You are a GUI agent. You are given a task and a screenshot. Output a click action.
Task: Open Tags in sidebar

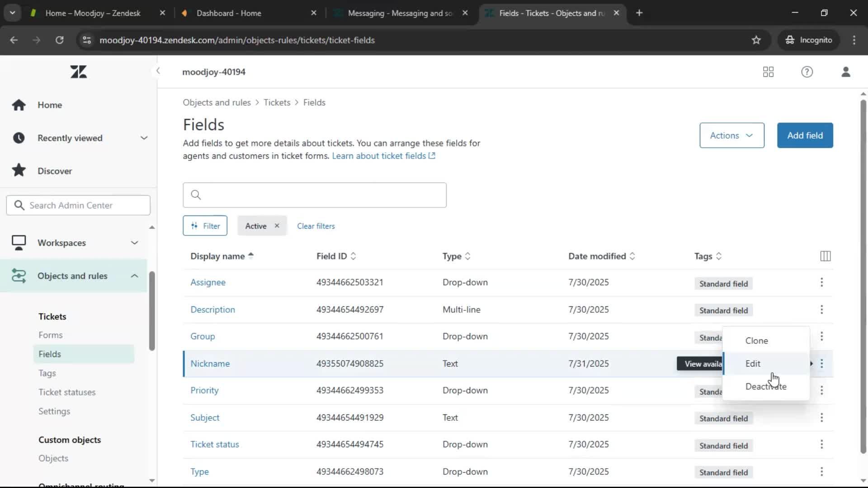[x=47, y=373]
